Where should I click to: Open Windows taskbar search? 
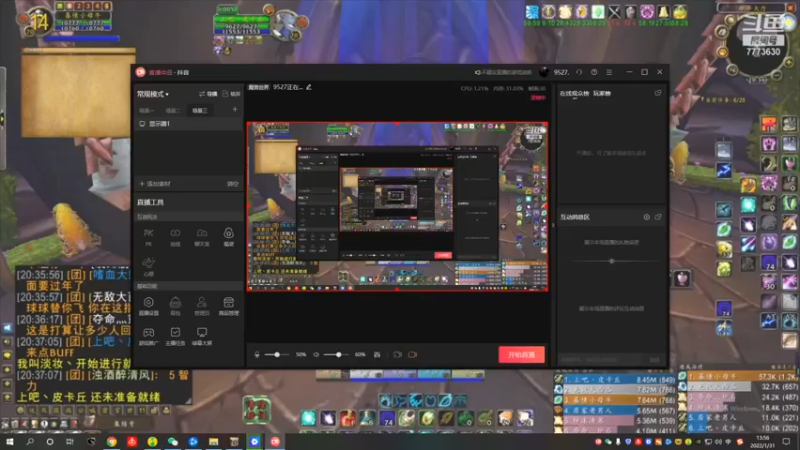30,441
